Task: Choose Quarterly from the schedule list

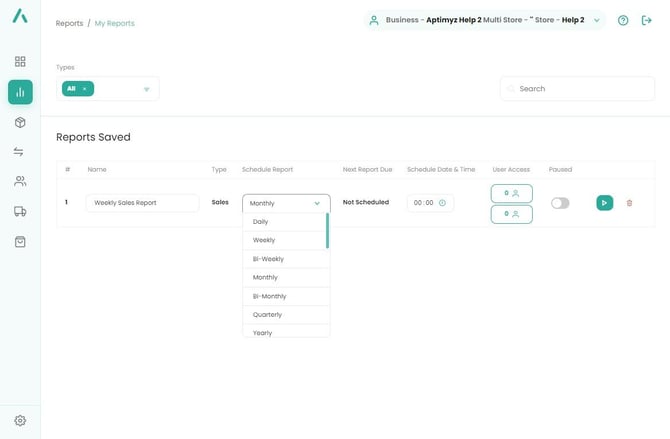Action: pyautogui.click(x=267, y=315)
